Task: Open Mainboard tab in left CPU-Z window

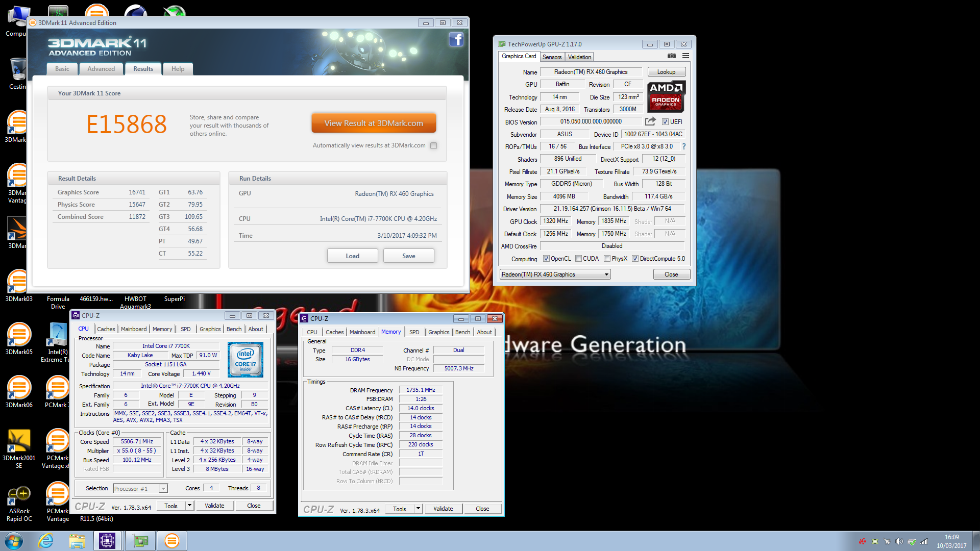Action: click(134, 329)
